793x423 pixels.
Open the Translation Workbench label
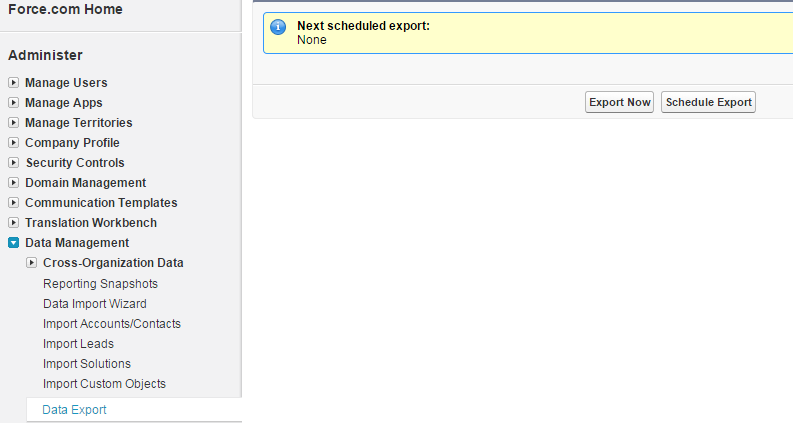click(91, 223)
